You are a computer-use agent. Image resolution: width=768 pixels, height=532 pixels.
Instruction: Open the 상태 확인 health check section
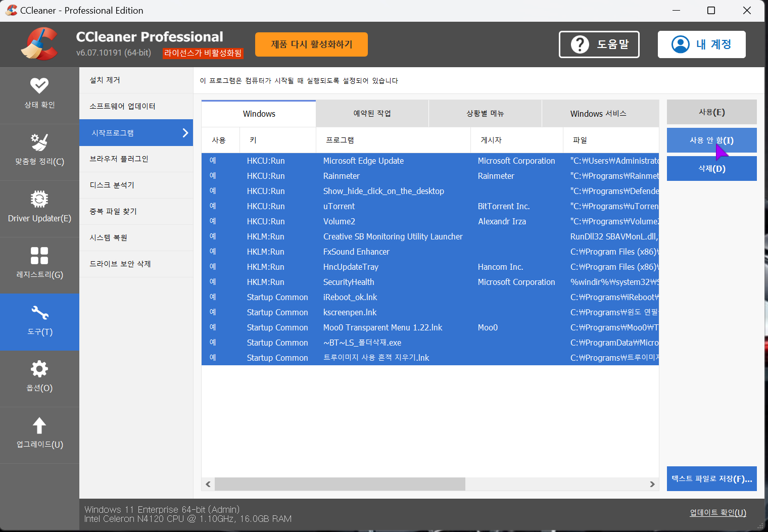pos(39,95)
